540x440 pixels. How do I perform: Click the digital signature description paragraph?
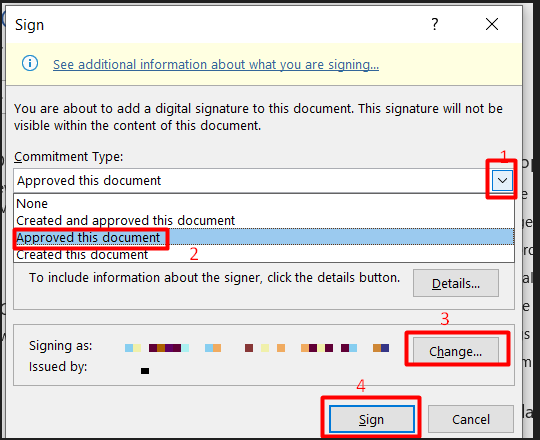(258, 117)
